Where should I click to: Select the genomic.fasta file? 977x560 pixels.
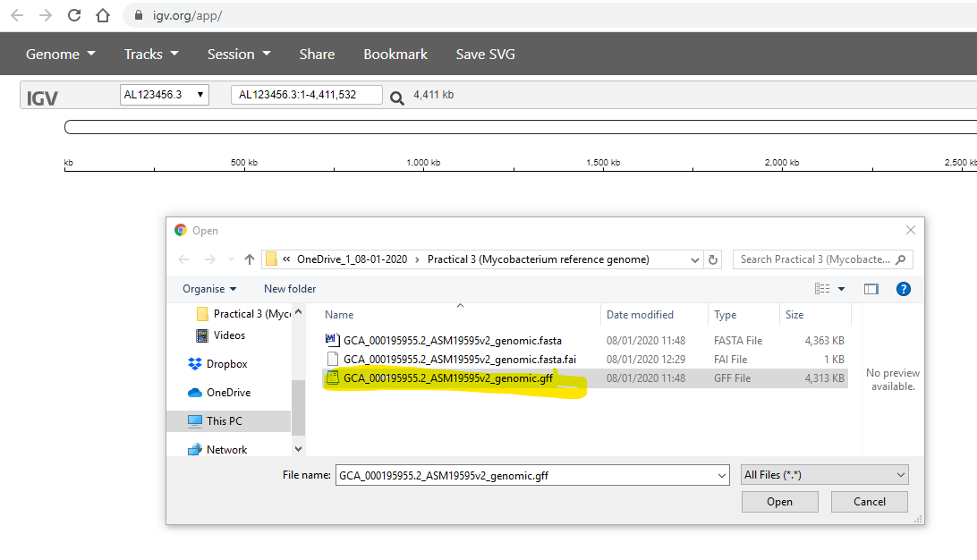(x=452, y=341)
